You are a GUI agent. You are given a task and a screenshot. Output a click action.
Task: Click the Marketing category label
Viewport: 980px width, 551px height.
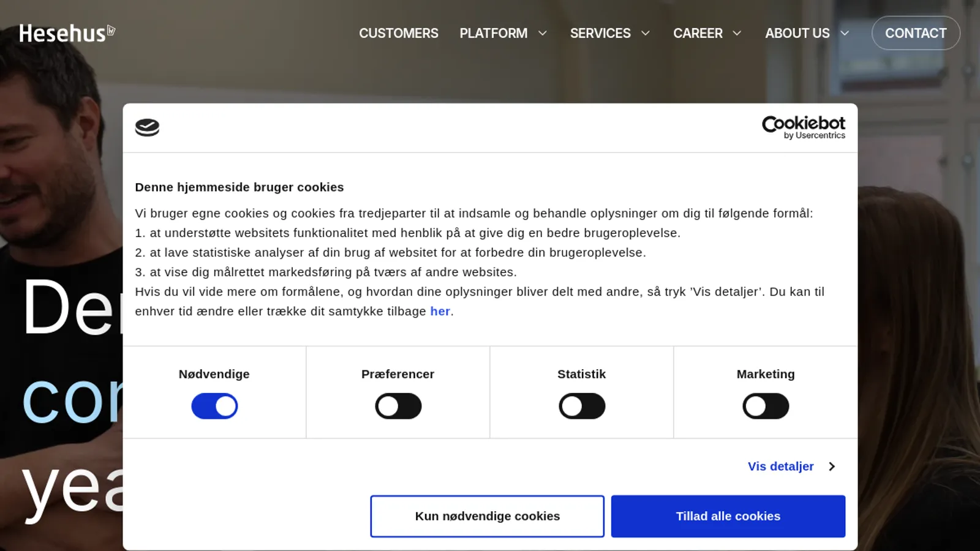[766, 374]
